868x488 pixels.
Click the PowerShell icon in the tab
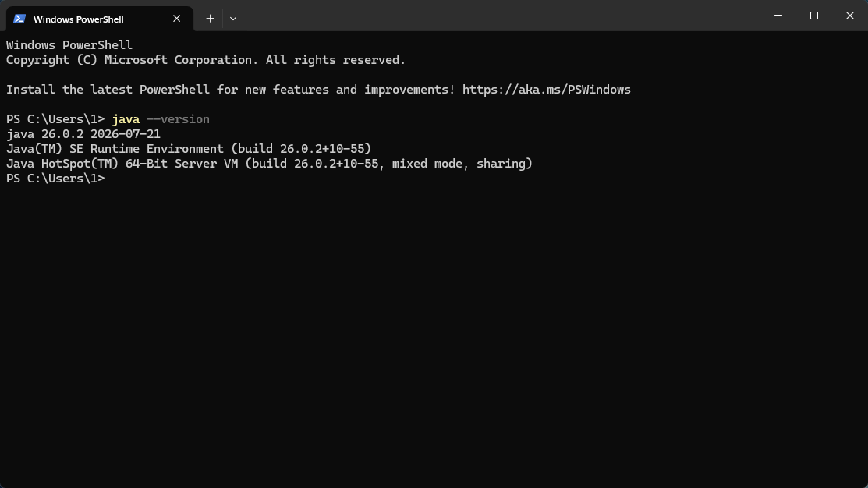(19, 19)
